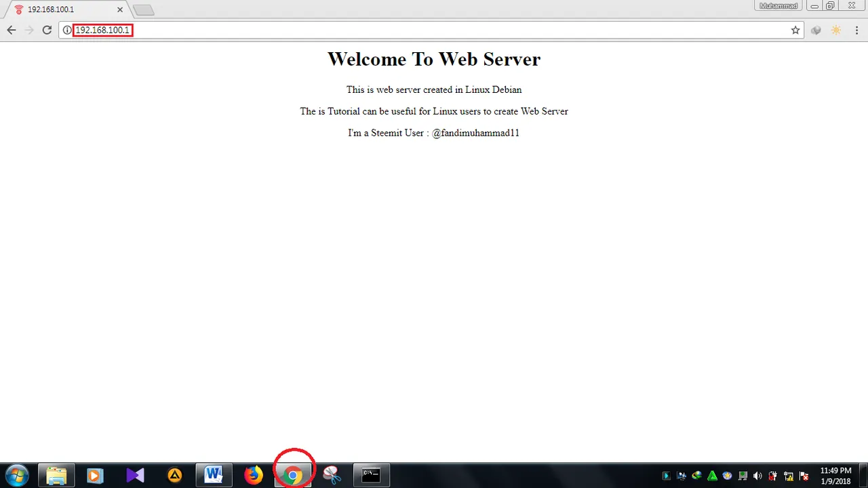
Task: Open the clock showing 11:49 PM
Action: click(x=835, y=476)
